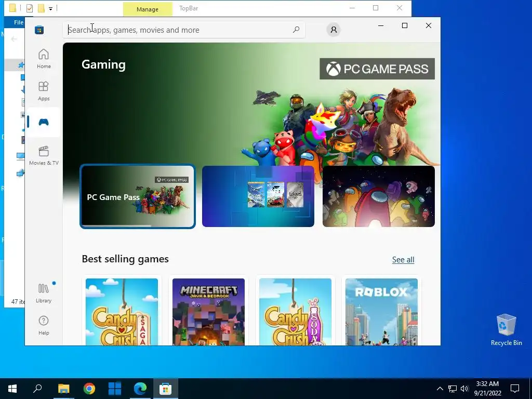Open the Recycle Bin on desktop
532x399 pixels.
(506, 330)
